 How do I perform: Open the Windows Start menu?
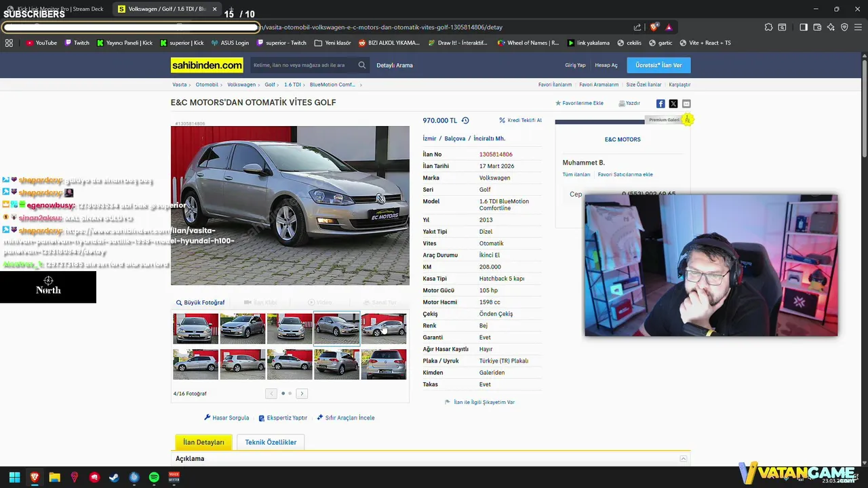(x=14, y=477)
